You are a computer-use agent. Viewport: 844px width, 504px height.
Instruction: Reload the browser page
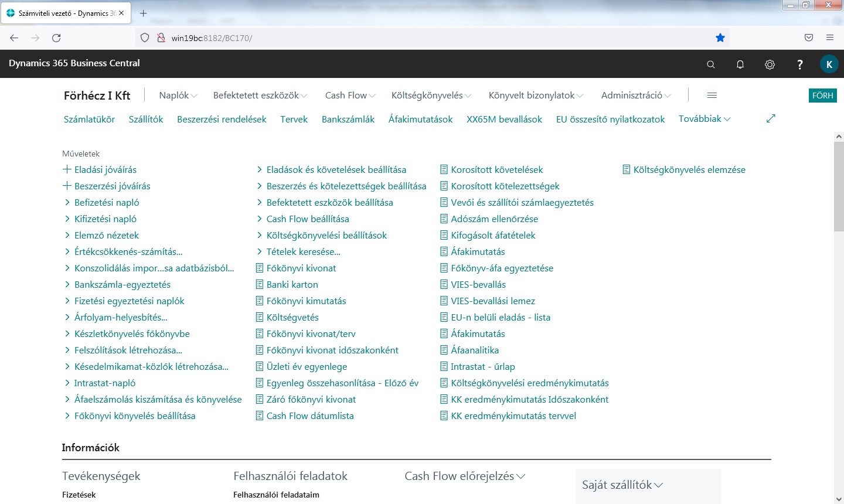(56, 38)
